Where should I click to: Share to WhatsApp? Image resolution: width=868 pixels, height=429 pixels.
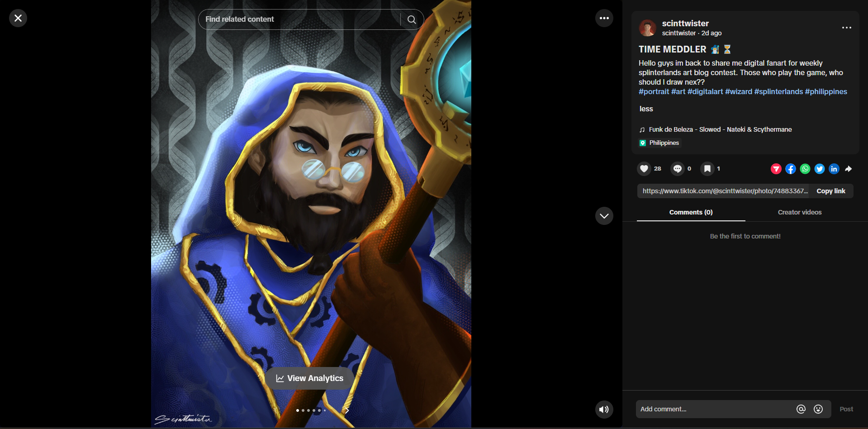pos(805,169)
